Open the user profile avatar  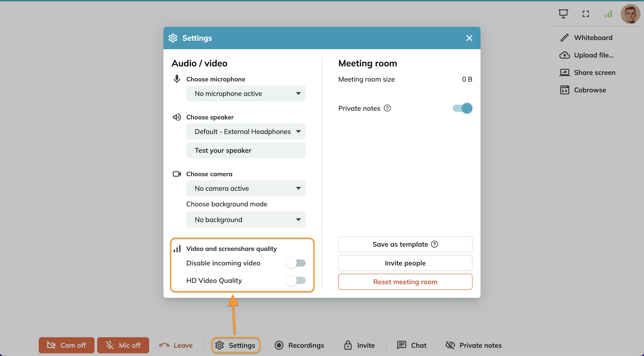(630, 14)
